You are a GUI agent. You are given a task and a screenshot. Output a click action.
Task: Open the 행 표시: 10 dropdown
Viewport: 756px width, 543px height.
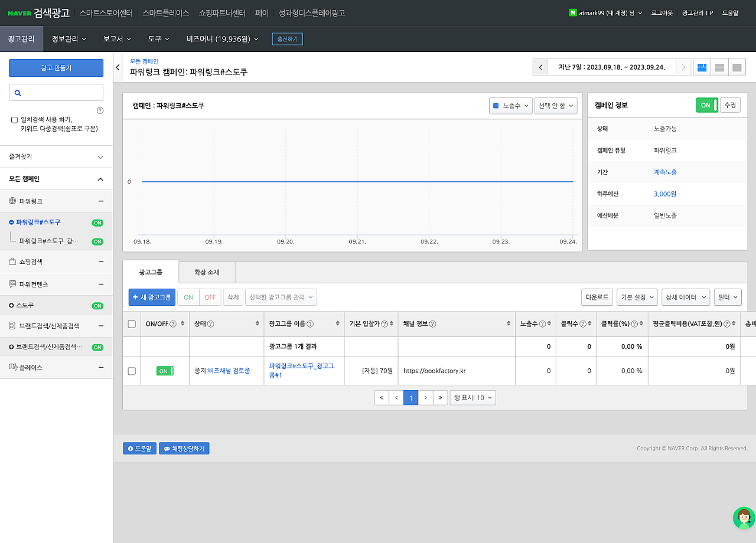click(472, 398)
